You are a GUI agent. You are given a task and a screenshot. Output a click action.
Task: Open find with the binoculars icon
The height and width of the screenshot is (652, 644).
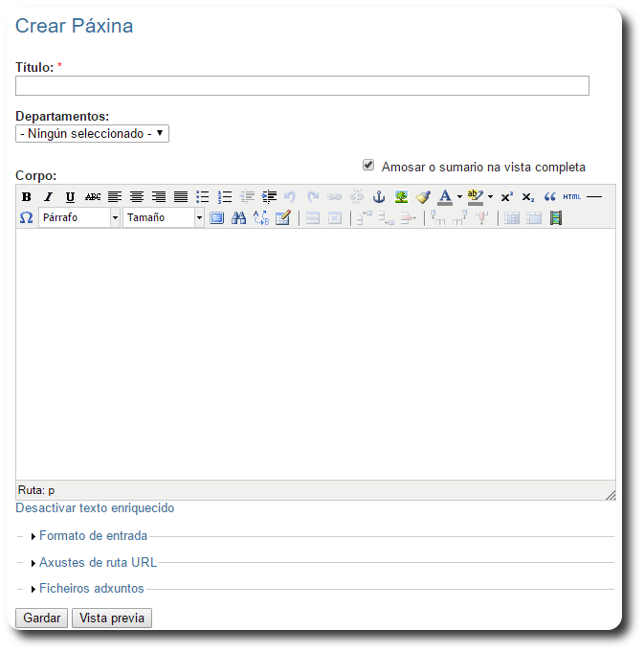[239, 217]
